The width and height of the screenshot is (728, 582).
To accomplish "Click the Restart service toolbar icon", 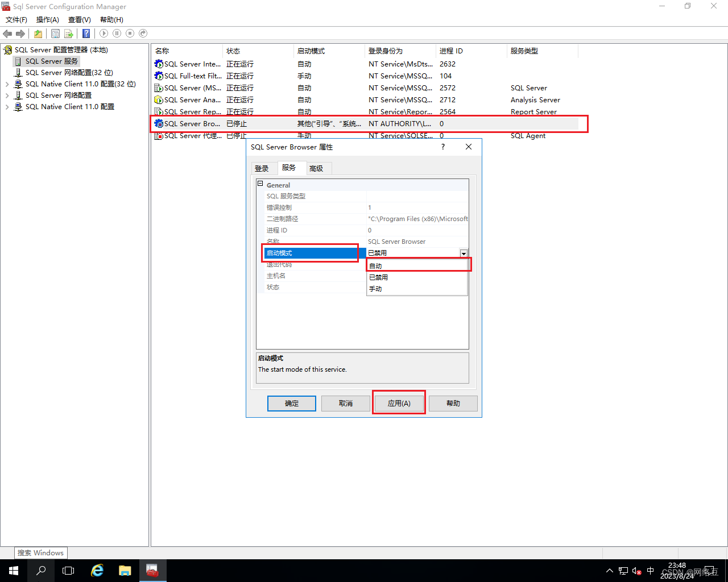I will (143, 34).
